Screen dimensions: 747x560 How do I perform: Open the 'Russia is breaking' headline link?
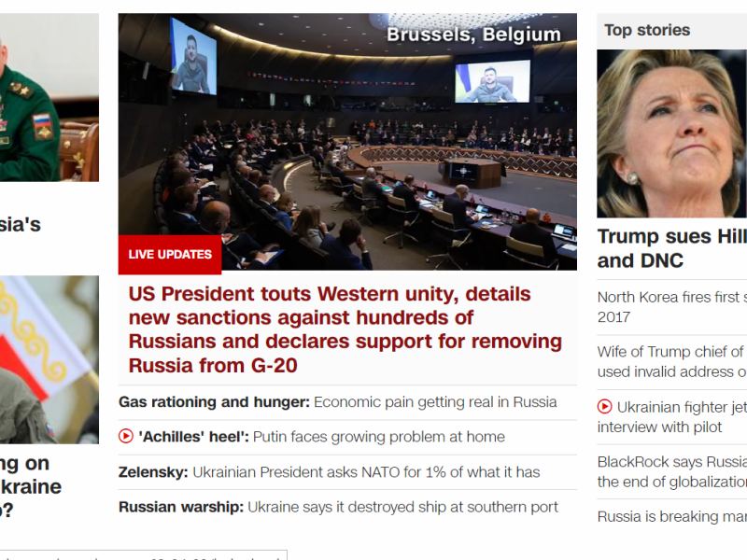pos(671,516)
